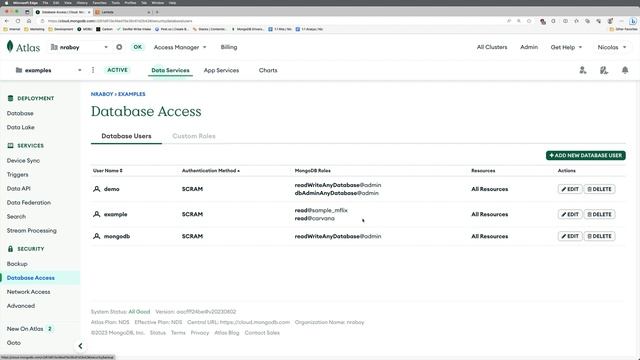The height and width of the screenshot is (360, 640).
Task: Open the Nicolas user menu
Action: tap(611, 47)
